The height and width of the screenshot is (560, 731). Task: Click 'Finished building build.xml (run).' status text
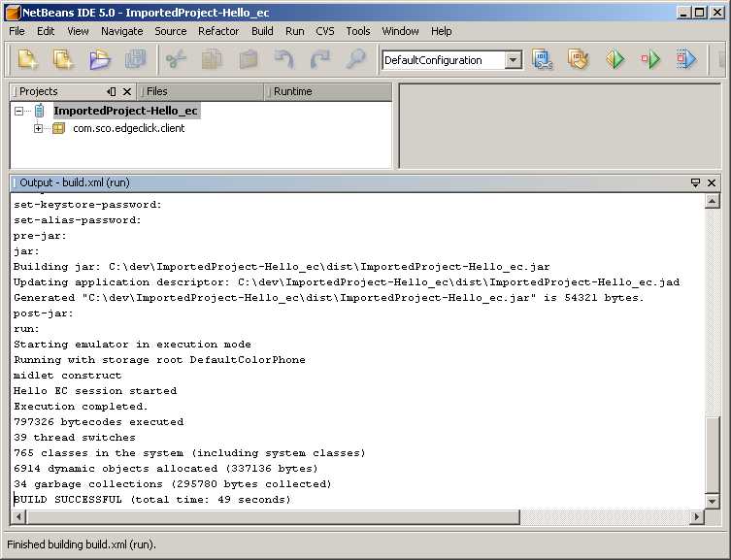pyautogui.click(x=82, y=544)
